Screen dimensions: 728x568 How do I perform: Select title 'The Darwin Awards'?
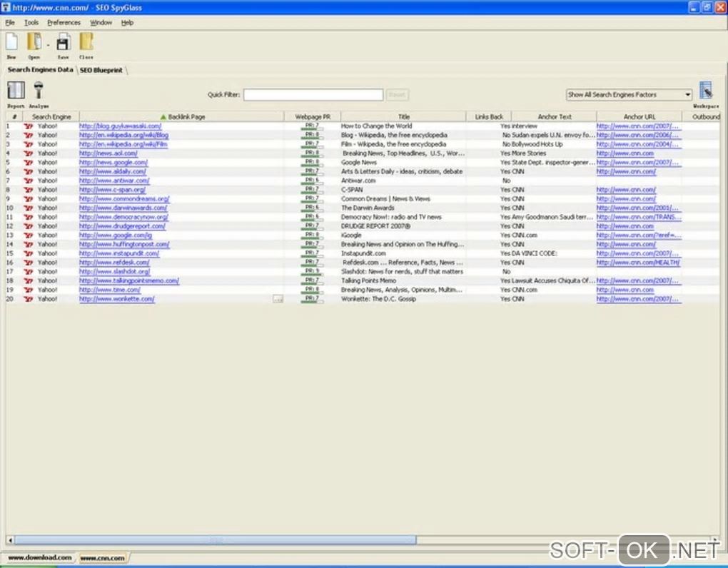tap(368, 208)
